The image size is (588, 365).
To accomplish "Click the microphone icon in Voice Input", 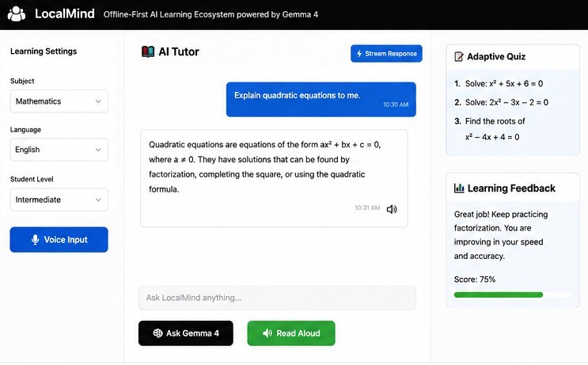I will pyautogui.click(x=36, y=240).
